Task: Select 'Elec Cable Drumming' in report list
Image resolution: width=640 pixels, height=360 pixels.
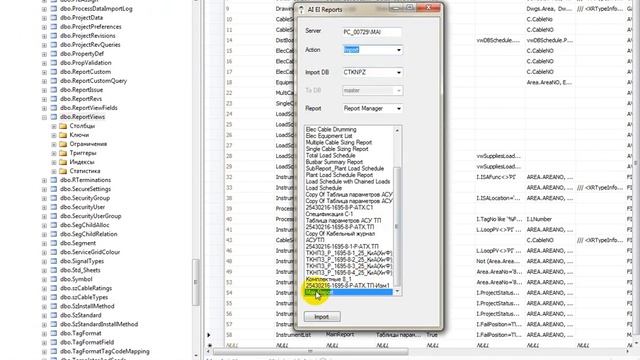Action: [331, 129]
